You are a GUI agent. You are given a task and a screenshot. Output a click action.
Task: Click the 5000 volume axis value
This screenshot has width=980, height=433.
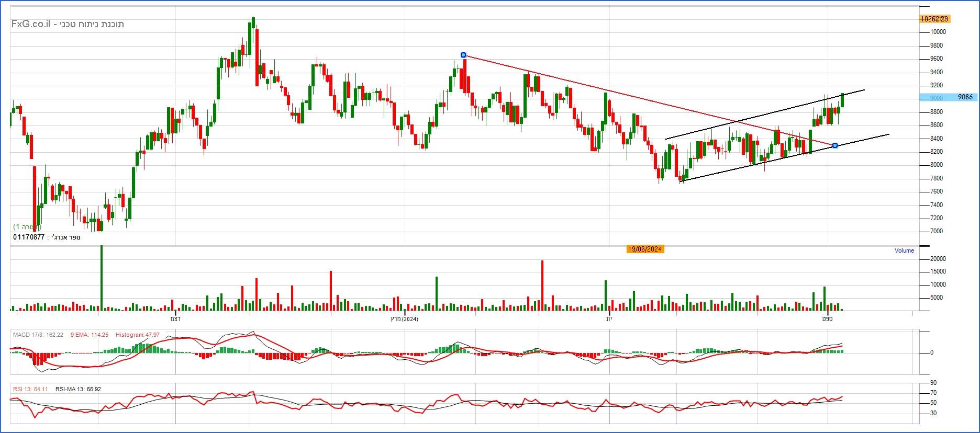938,298
